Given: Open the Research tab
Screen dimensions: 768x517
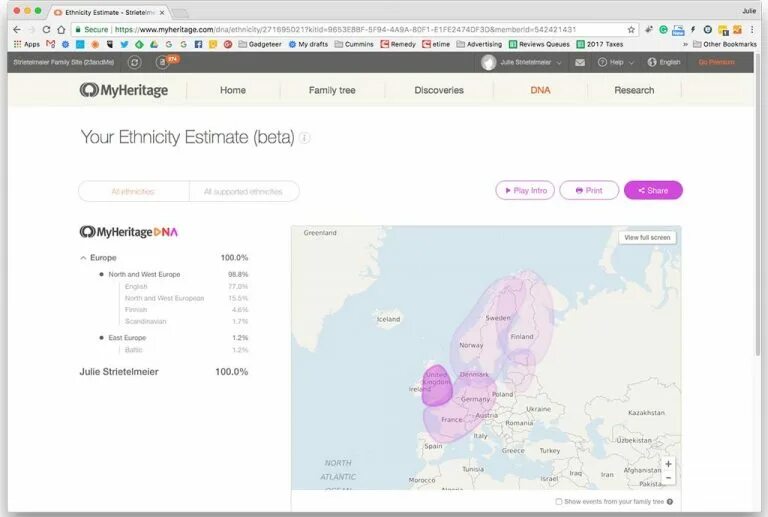Looking at the screenshot, I should 634,90.
